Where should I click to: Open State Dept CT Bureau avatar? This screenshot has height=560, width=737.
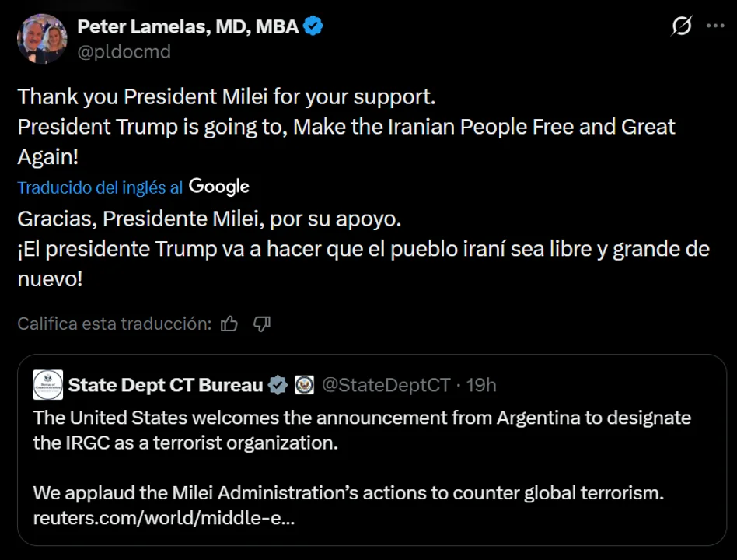(48, 385)
